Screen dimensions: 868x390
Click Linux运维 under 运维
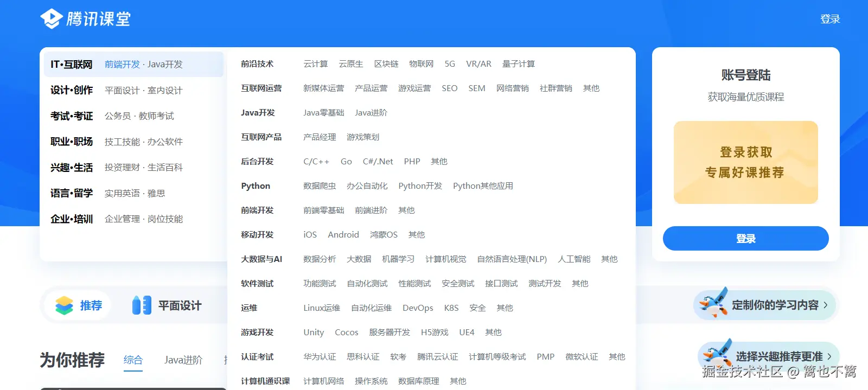[x=322, y=308]
